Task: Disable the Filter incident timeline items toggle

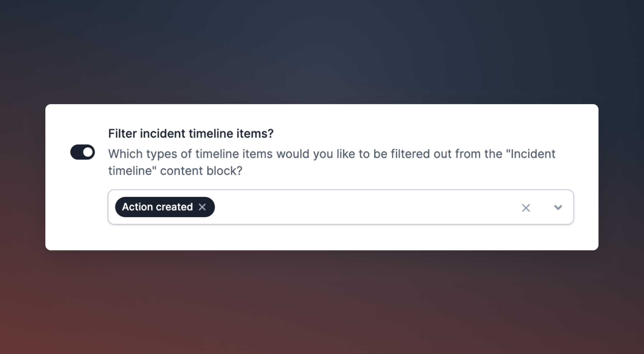Action: [x=82, y=152]
